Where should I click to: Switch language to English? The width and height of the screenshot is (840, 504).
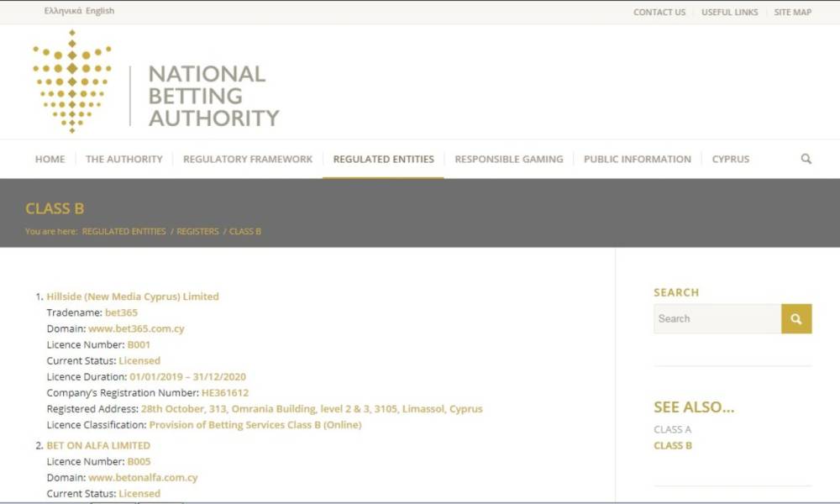[100, 11]
